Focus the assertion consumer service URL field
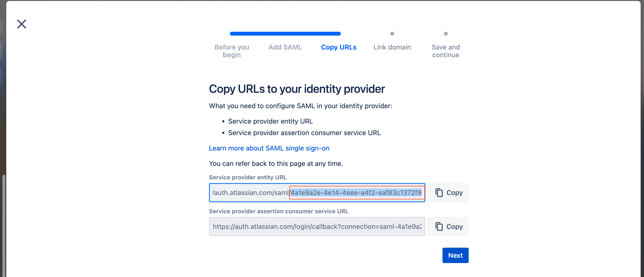This screenshot has height=277, width=644. (317, 227)
